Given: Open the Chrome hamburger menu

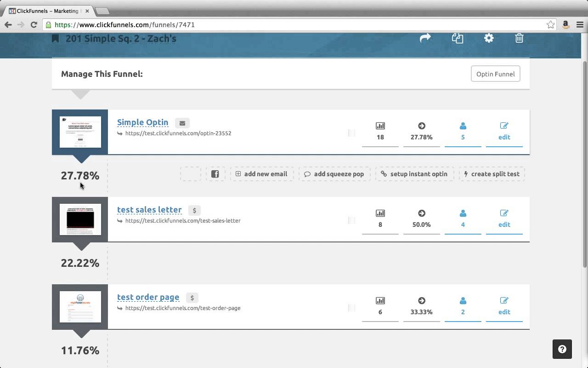Looking at the screenshot, I should pyautogui.click(x=579, y=25).
